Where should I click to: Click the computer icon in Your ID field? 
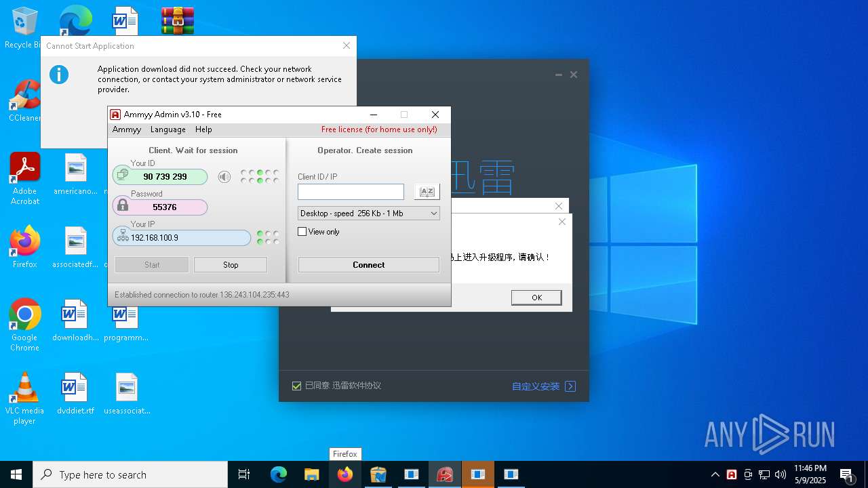click(123, 176)
